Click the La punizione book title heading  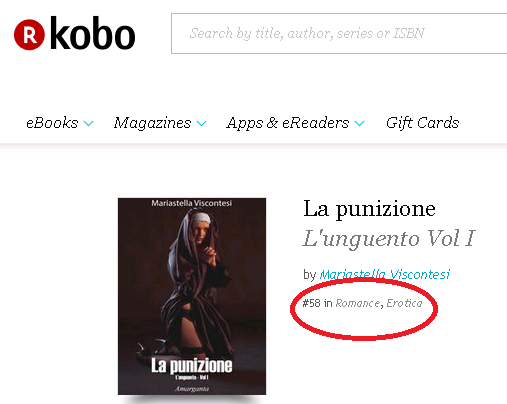click(369, 209)
